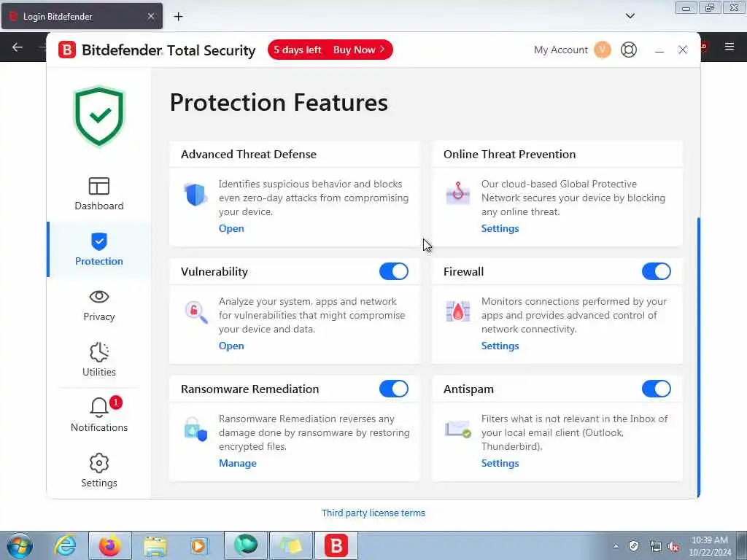Open the Settings gear in the sidebar

point(98,470)
